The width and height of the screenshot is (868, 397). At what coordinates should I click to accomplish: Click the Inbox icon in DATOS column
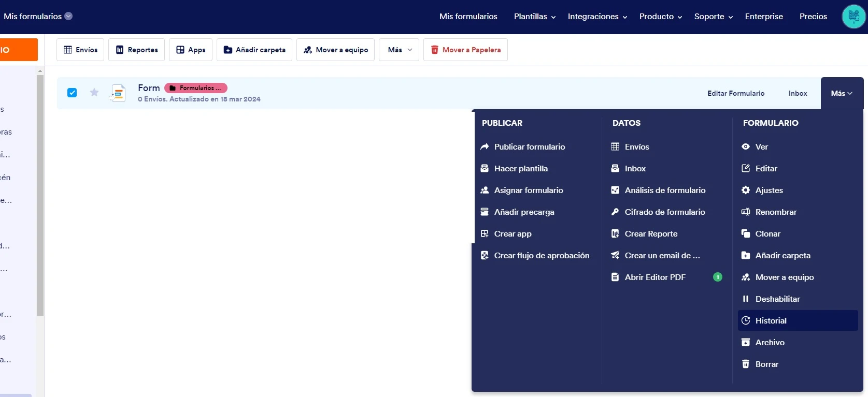(615, 168)
